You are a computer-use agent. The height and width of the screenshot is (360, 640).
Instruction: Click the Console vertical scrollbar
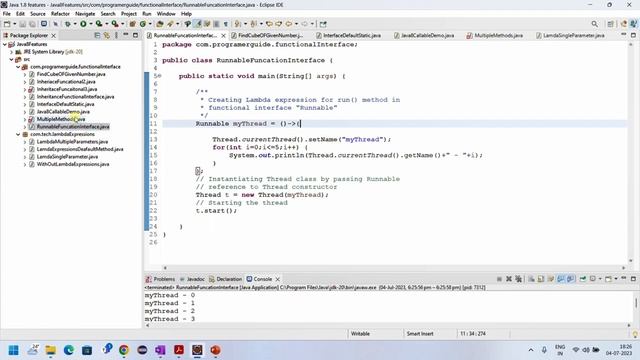pos(636,303)
